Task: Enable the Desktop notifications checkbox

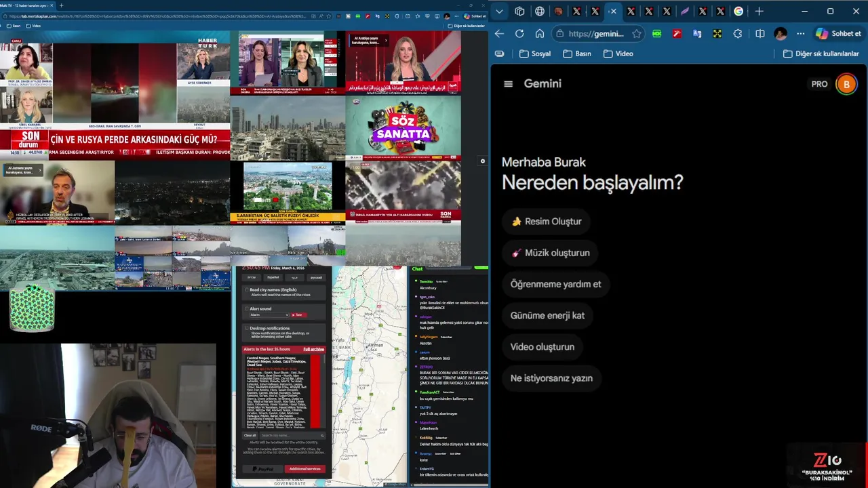Action: (246, 329)
